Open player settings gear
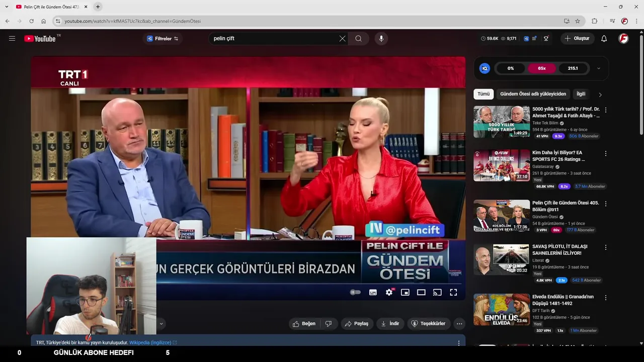 point(389,292)
